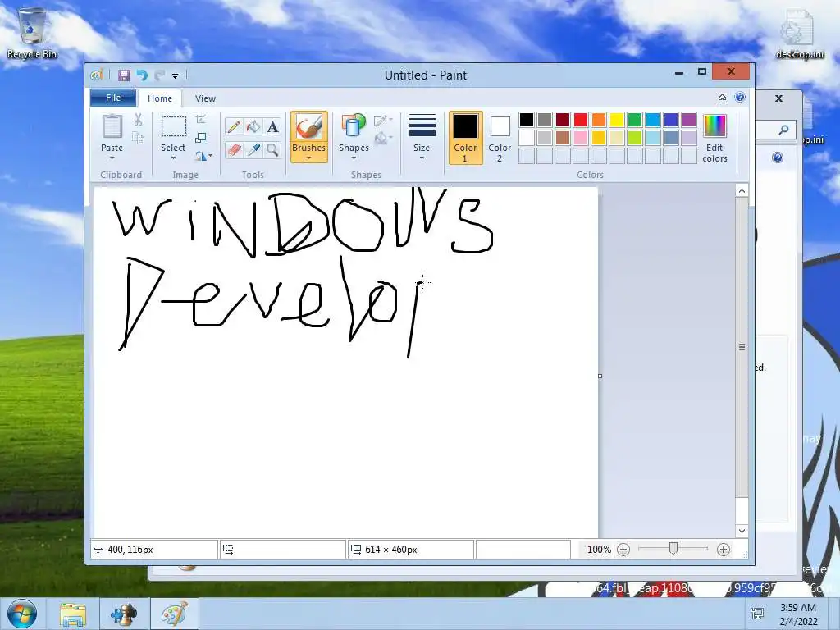
Task: Click the Edit colors button
Action: pyautogui.click(x=714, y=138)
